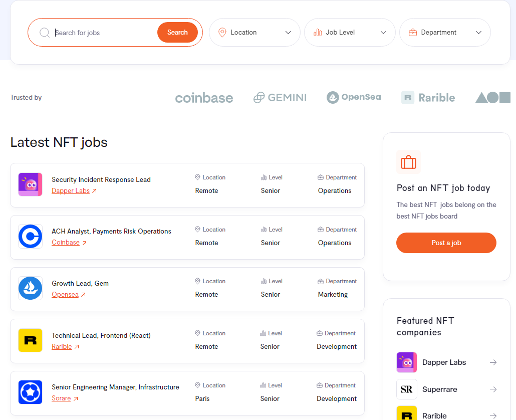Click the Coinbase logo in job listing
The image size is (516, 420).
coord(30,237)
